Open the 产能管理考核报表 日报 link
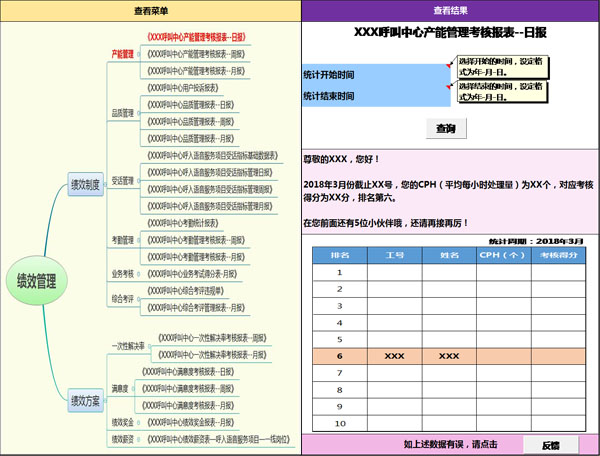This screenshot has width=600, height=456. [196, 36]
